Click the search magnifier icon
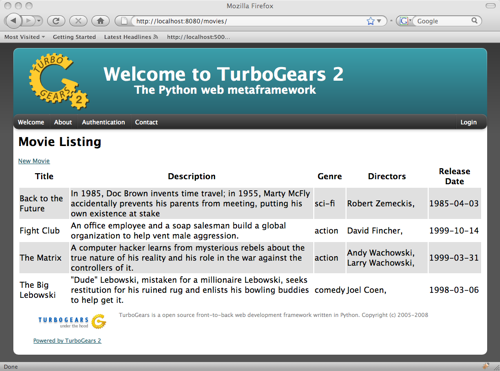Viewport: 500px width, 371px height. 474,21
